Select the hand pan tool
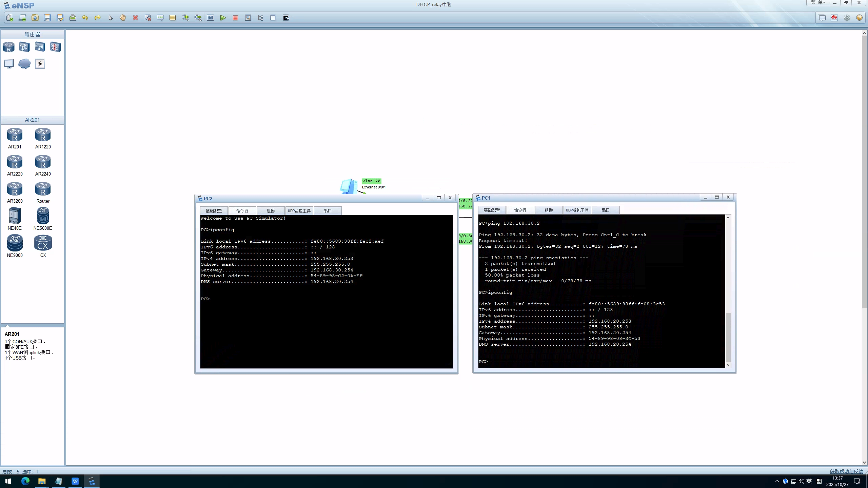This screenshot has width=868, height=488. (x=123, y=18)
